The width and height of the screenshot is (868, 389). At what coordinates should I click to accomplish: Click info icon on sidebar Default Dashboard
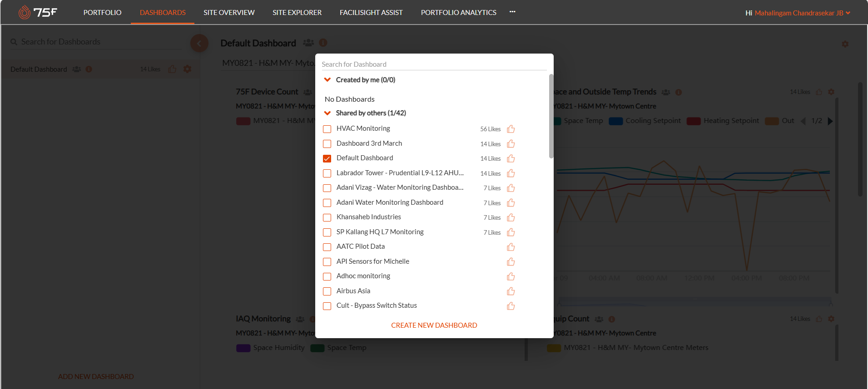(x=89, y=69)
